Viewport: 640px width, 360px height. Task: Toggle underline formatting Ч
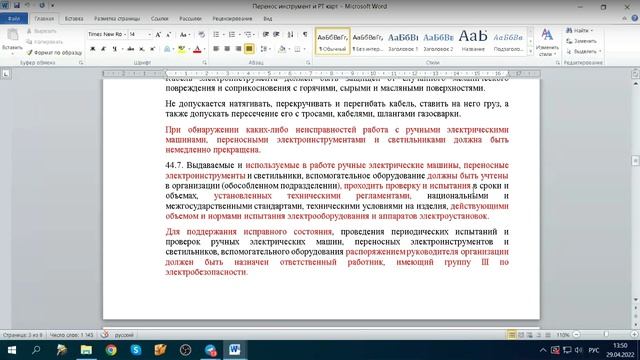[x=115, y=49]
